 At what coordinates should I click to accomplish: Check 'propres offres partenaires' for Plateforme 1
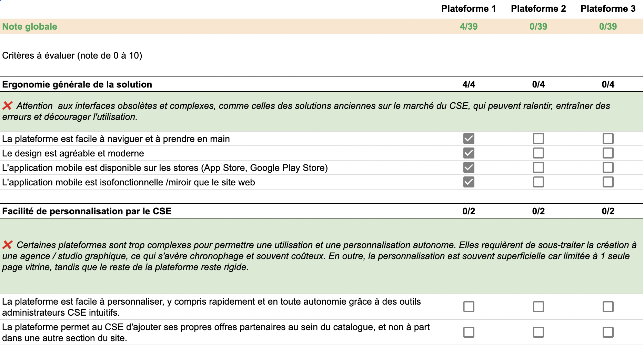tap(469, 332)
